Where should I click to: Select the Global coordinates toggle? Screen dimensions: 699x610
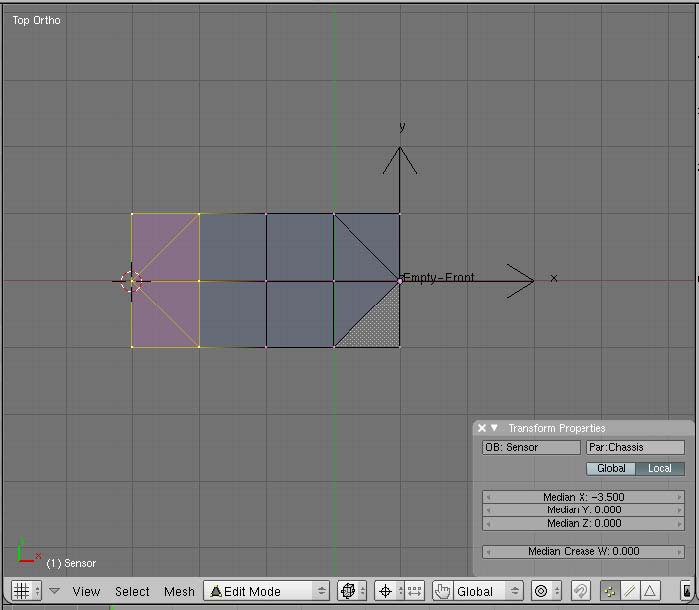click(x=611, y=468)
